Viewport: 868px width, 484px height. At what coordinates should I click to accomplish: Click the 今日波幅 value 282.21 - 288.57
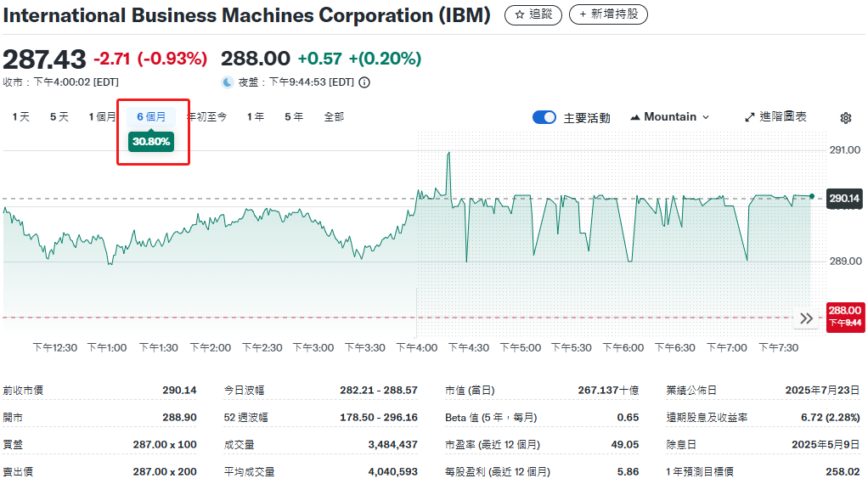point(379,390)
